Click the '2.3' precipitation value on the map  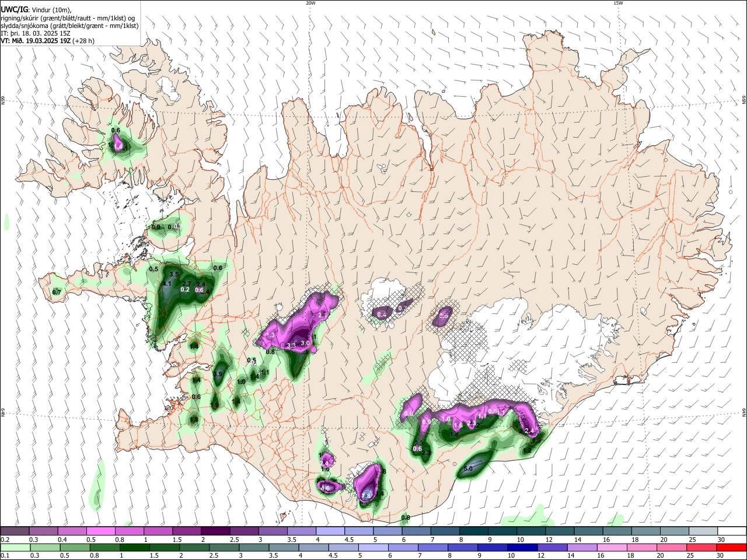426,453
